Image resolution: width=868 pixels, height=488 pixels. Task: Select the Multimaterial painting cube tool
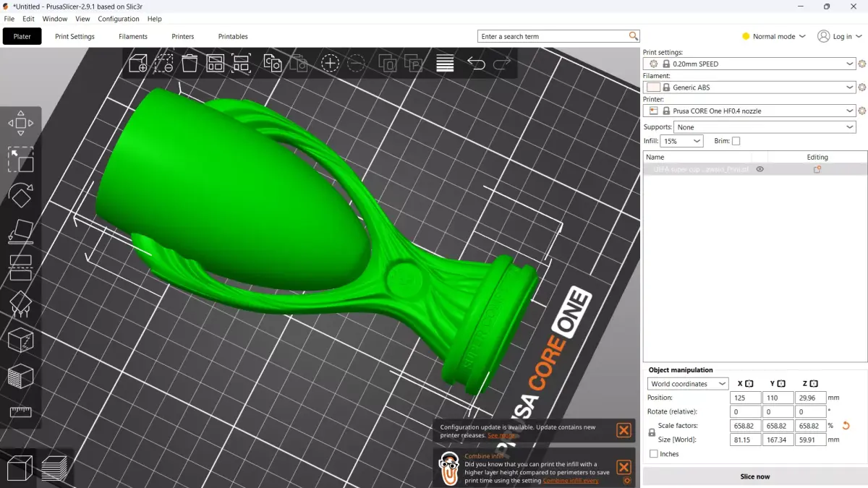tap(20, 377)
